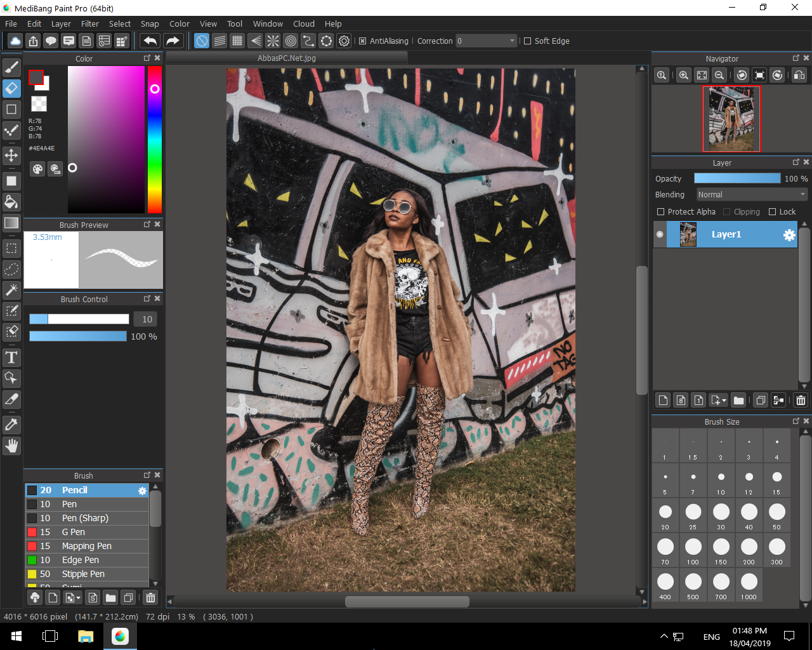Choose brush size 1000 preset

[x=749, y=585]
